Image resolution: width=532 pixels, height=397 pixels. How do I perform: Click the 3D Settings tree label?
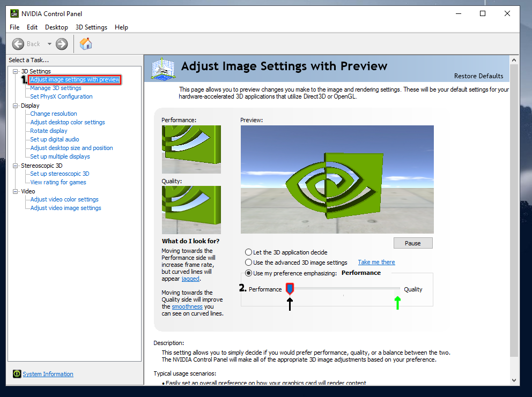[x=36, y=71]
